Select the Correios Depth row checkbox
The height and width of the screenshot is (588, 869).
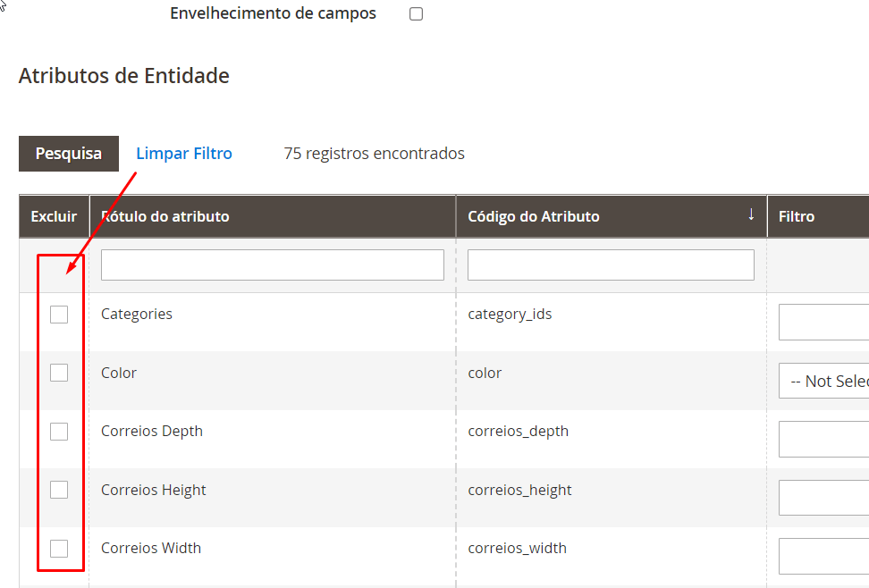point(59,431)
